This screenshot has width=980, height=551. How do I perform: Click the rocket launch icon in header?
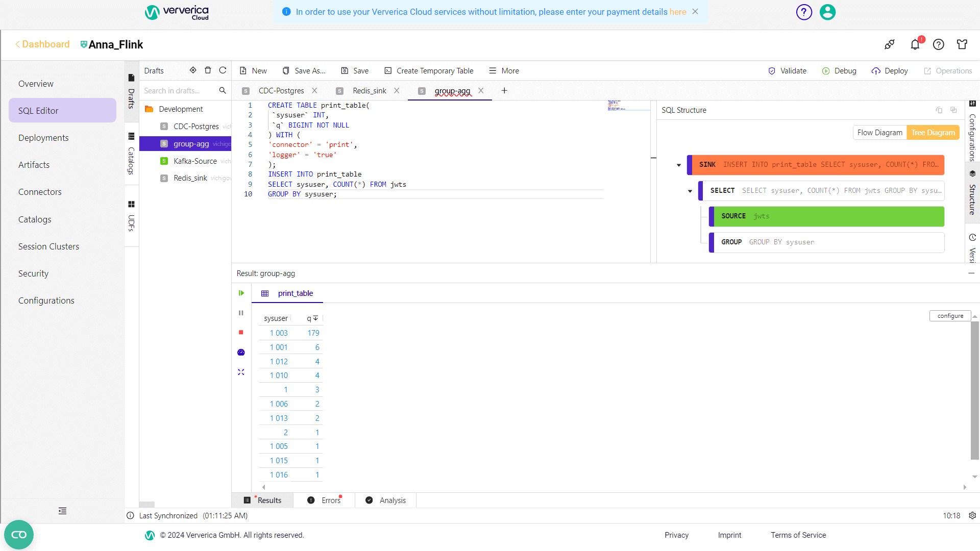890,44
